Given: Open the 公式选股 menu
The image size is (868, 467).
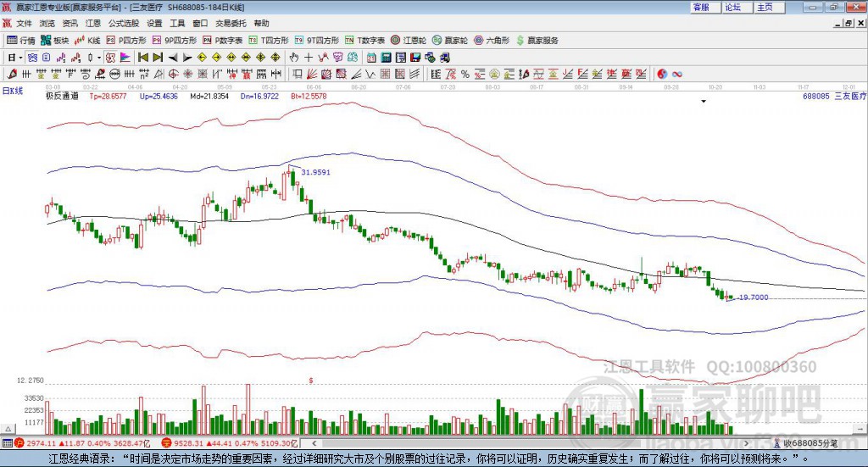Looking at the screenshot, I should click(x=124, y=23).
